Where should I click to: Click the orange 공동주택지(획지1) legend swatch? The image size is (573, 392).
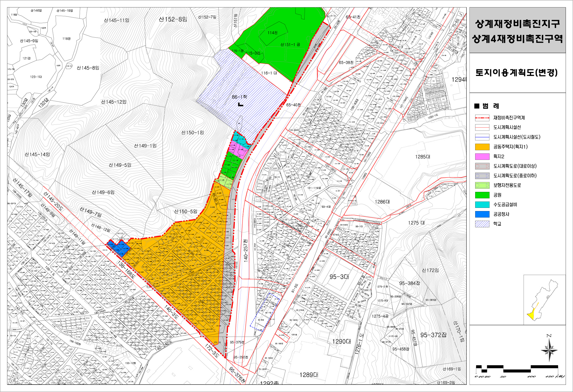482,147
